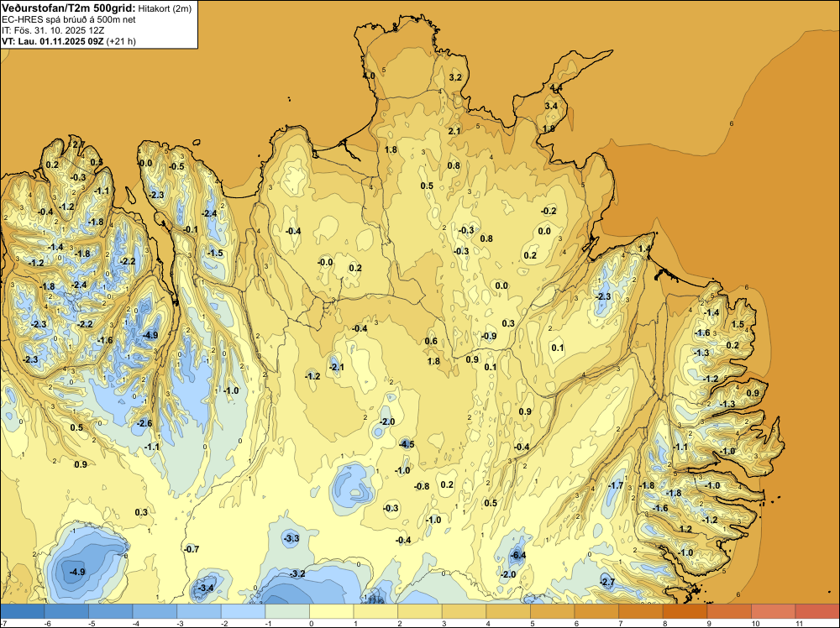Click the legend swatch between 5 and 6
Screen dimensions: 840x628
coord(553,611)
